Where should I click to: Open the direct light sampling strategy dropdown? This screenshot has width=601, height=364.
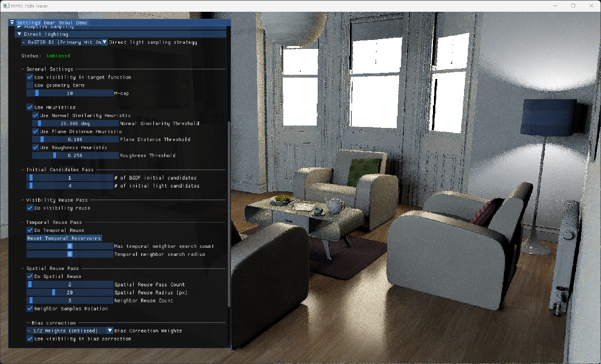pos(65,42)
